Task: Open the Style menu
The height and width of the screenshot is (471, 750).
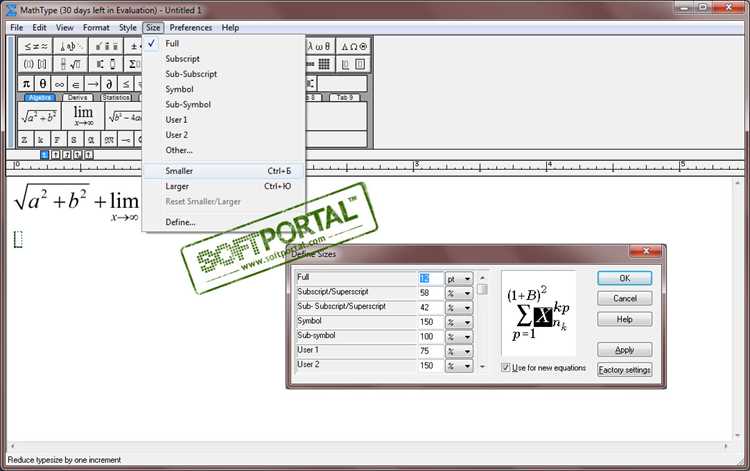Action: pos(128,28)
